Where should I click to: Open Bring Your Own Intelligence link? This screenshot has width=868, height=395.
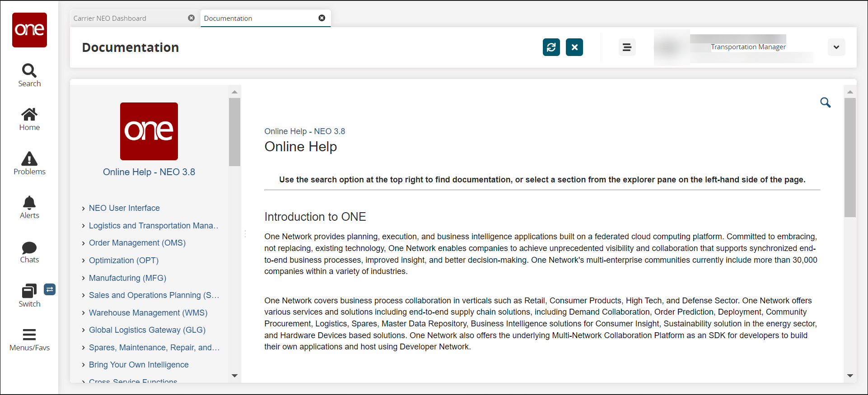(139, 365)
